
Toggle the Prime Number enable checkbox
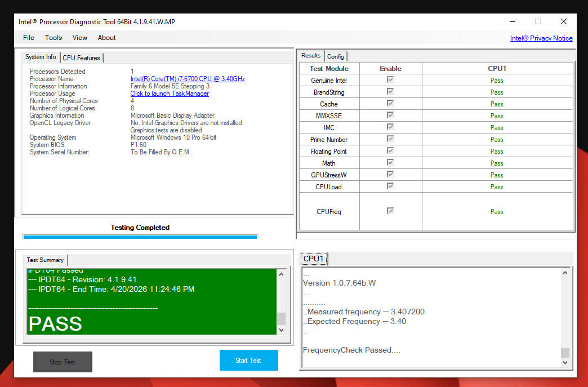[390, 139]
